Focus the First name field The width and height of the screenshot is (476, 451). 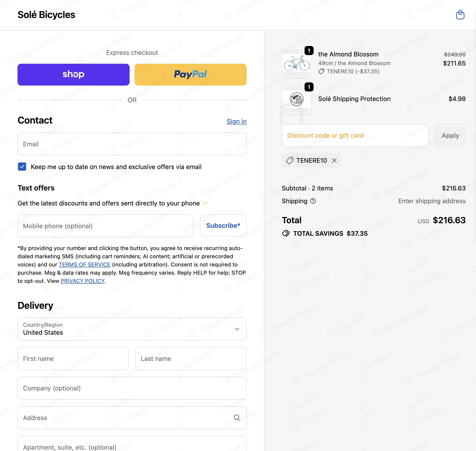click(73, 358)
